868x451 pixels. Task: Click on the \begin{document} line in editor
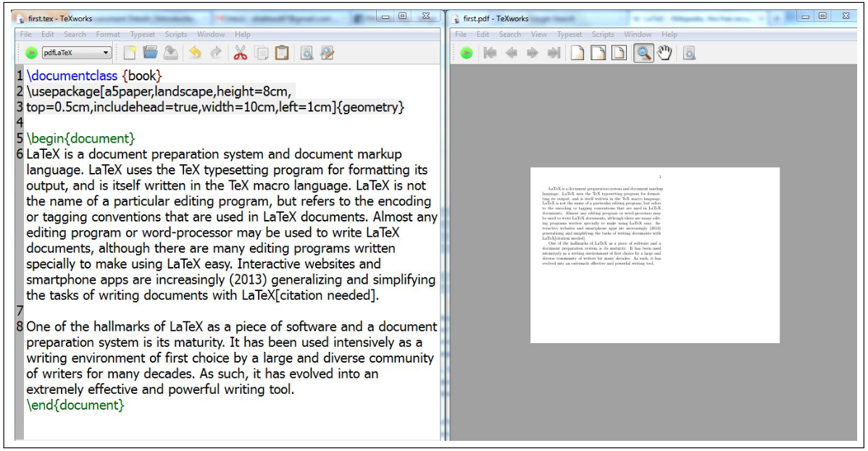coord(81,138)
